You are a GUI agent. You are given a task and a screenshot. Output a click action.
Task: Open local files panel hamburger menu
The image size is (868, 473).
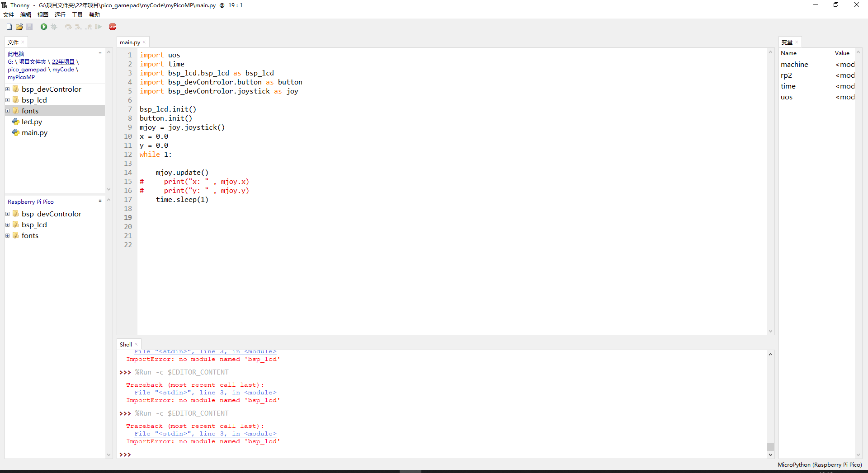[x=100, y=53]
